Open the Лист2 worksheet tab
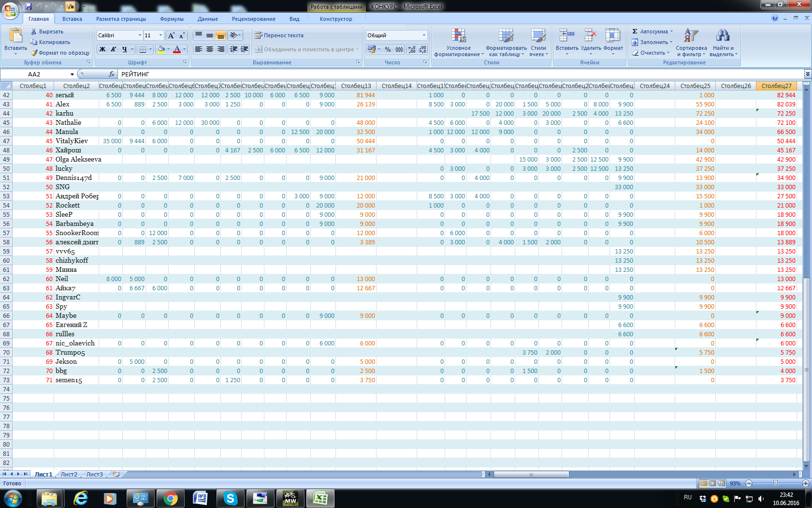The image size is (812, 508). [x=69, y=474]
